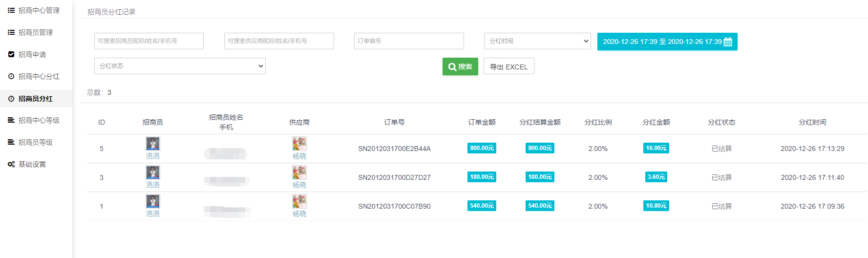The height and width of the screenshot is (258, 868).
Task: Click order number SN2012031700C07B90
Action: (x=394, y=206)
